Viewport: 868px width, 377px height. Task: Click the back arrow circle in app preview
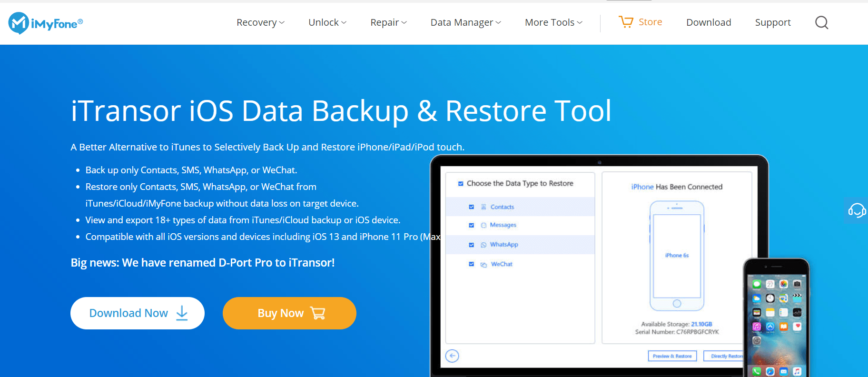[452, 356]
